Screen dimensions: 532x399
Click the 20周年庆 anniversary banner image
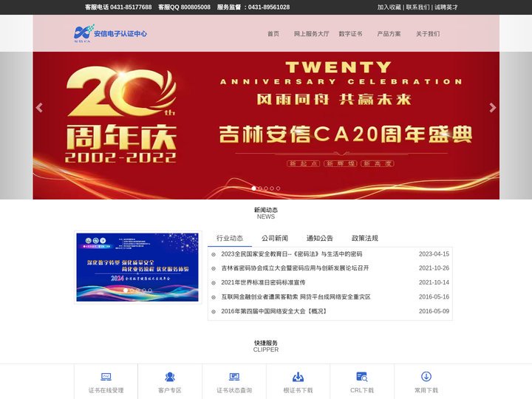coord(266,126)
